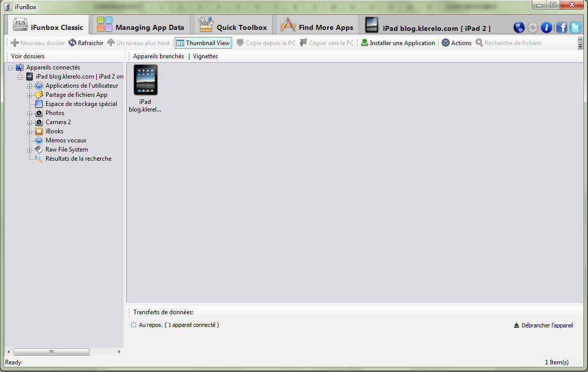Toggle Thumbnail View
Image resolution: width=588 pixels, height=372 pixels.
(x=203, y=43)
